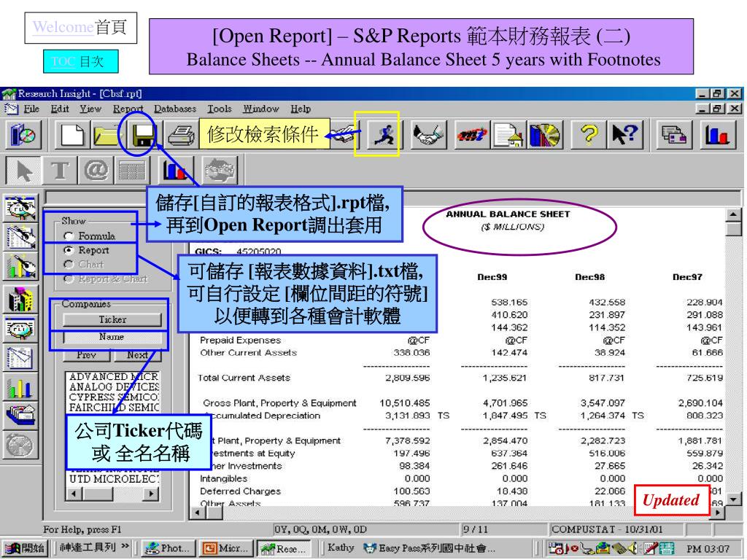Open the Help menu
This screenshot has width=747, height=560.
(x=301, y=109)
